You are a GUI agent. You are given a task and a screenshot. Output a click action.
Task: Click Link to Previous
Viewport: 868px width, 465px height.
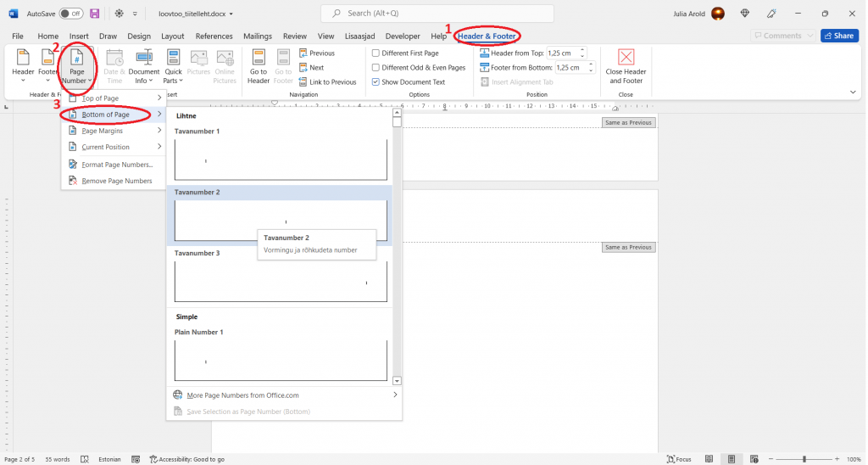[x=327, y=82]
